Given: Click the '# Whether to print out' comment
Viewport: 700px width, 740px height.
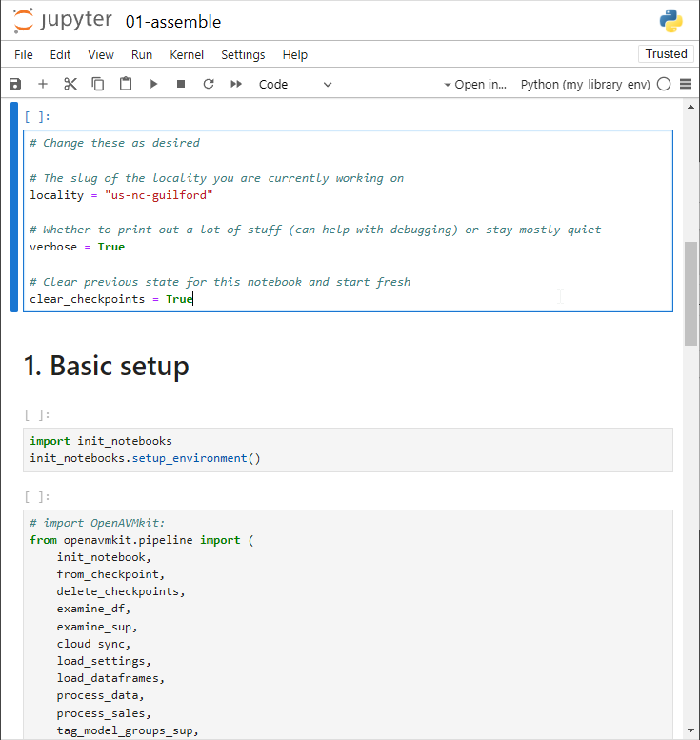Looking at the screenshot, I should (x=315, y=230).
